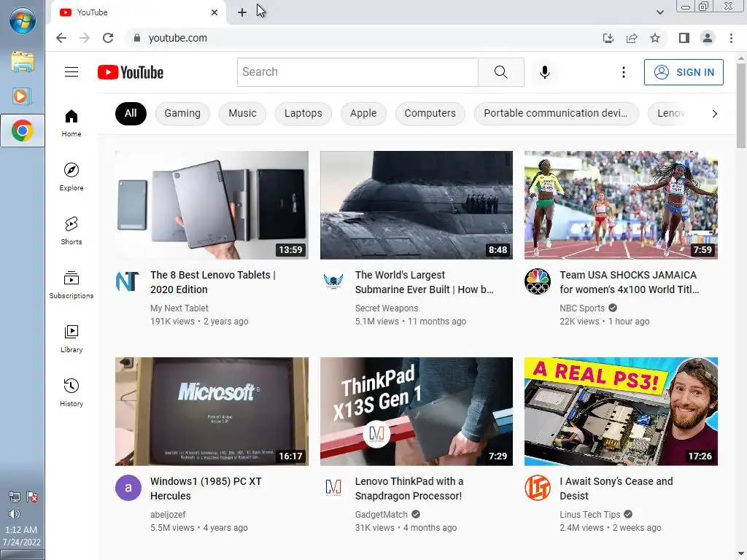Select the All filter chip

[x=131, y=113]
